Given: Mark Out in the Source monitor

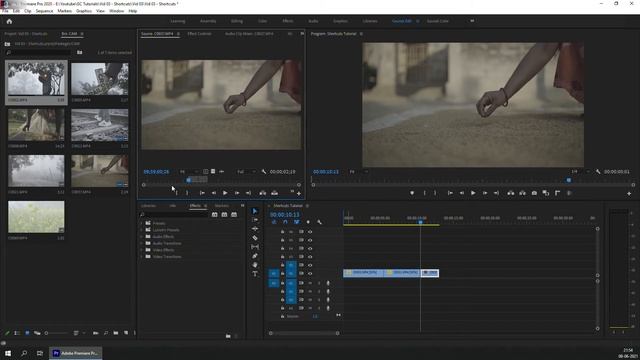Looking at the screenshot, I should tap(187, 193).
